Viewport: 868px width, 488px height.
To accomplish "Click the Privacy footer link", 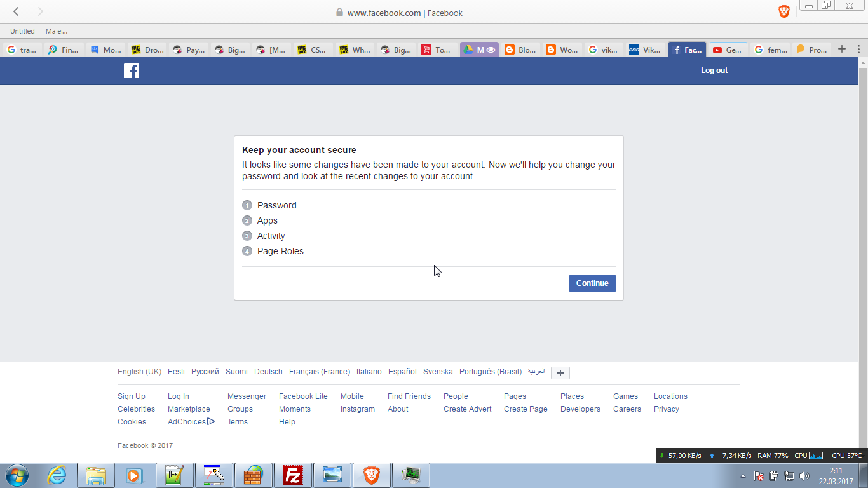I will pyautogui.click(x=667, y=409).
